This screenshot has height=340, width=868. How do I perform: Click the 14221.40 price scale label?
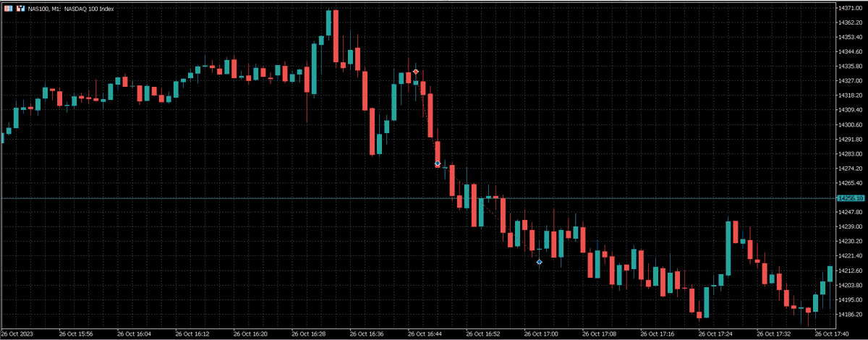click(850, 255)
